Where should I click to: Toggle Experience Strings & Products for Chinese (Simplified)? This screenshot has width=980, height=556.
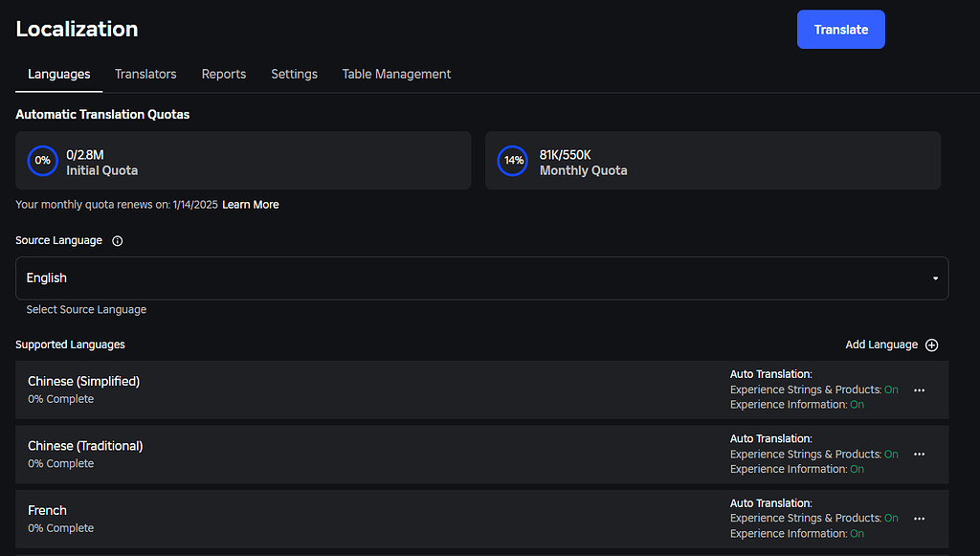891,389
